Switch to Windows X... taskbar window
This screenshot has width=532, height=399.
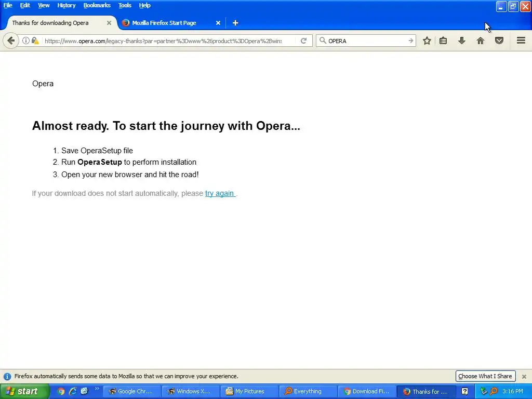tap(190, 392)
